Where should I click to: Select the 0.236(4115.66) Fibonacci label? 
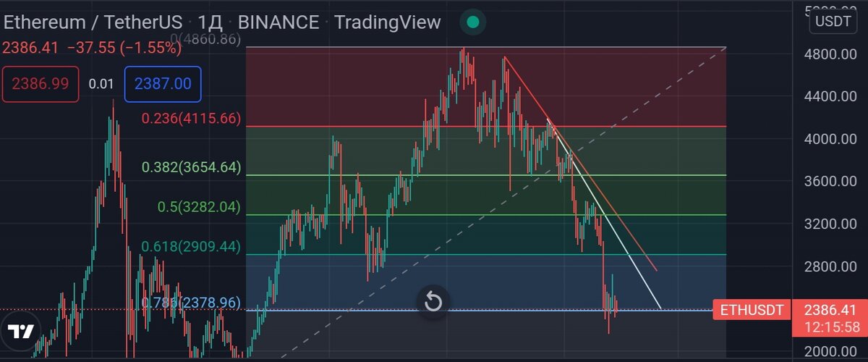[x=191, y=118]
